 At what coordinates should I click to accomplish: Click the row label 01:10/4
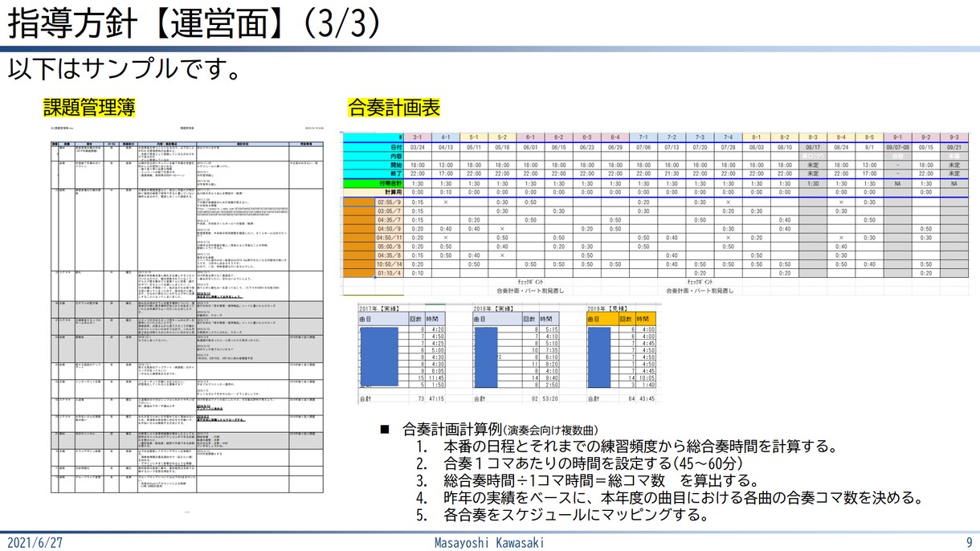pos(389,273)
